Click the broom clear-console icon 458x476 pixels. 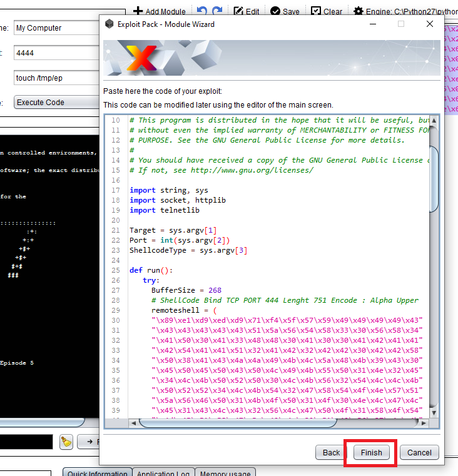(66, 442)
